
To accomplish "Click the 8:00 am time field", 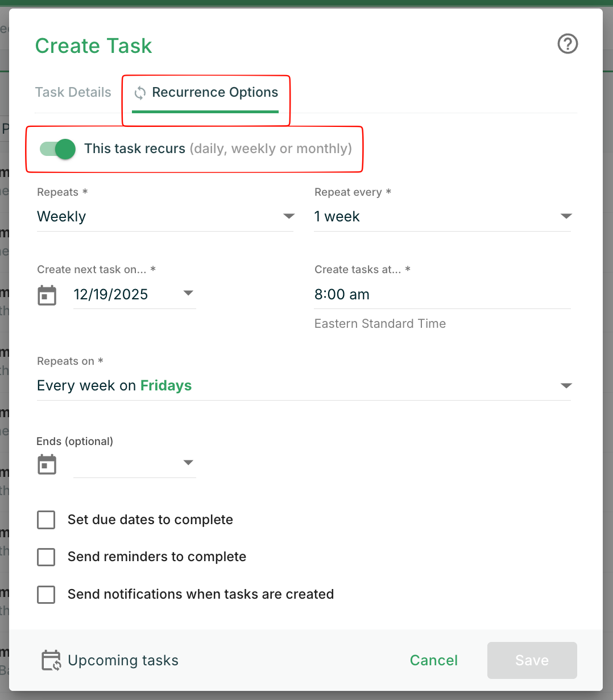I will (x=441, y=295).
